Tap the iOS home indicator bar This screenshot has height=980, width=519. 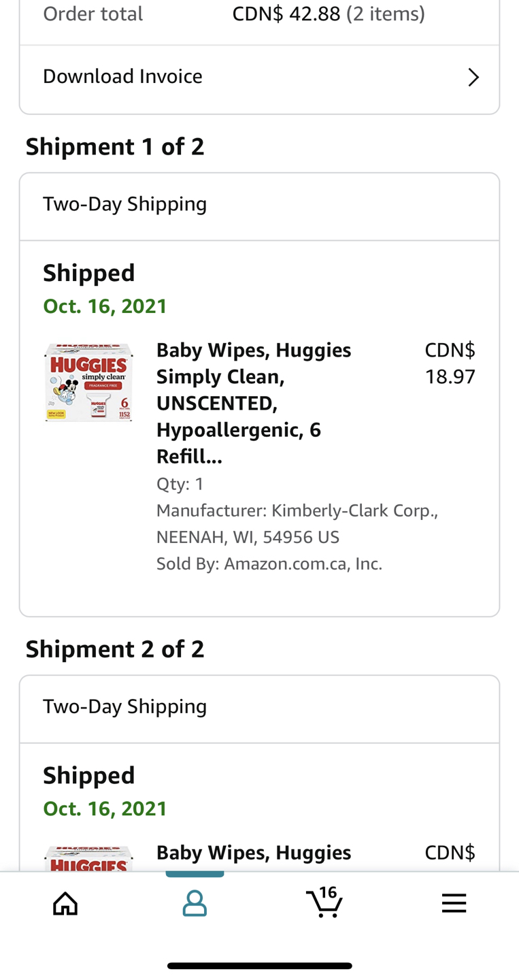point(259,966)
